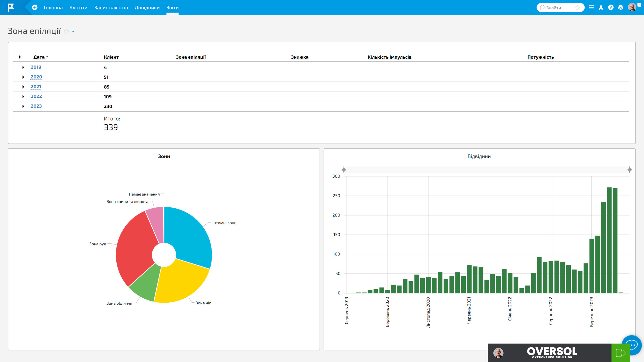The width and height of the screenshot is (644, 362).
Task: Click the flag logo home icon
Action: pos(10,7)
